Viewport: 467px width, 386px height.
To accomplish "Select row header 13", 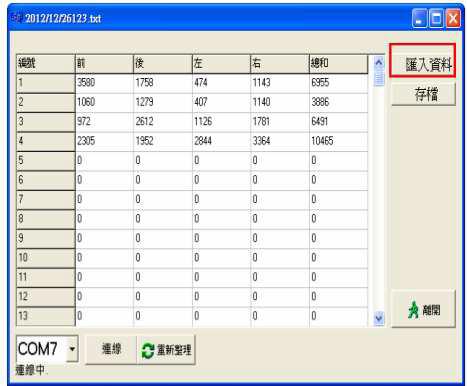I will click(x=46, y=316).
